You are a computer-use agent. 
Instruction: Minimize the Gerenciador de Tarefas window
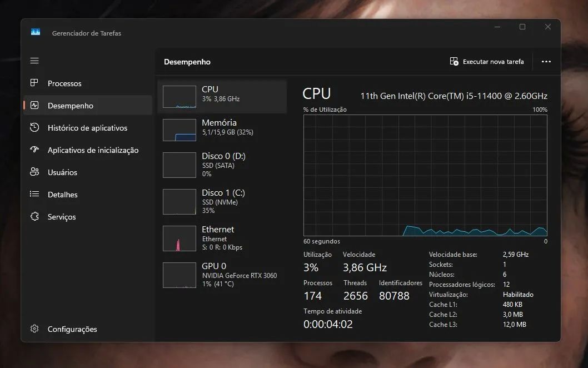pos(497,27)
